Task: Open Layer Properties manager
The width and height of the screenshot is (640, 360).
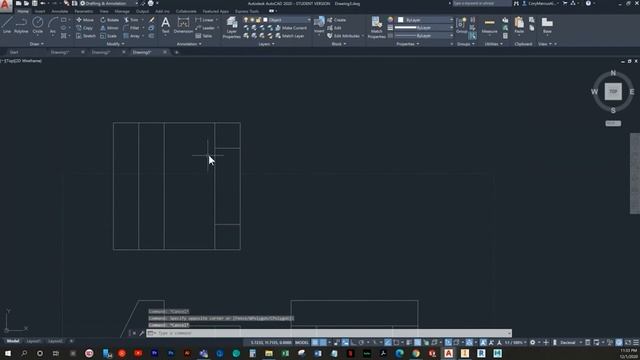Action: click(231, 27)
